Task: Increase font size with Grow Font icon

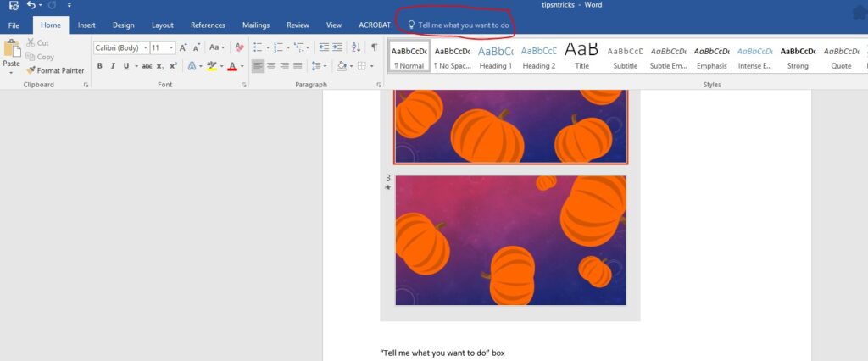Action: coord(184,48)
